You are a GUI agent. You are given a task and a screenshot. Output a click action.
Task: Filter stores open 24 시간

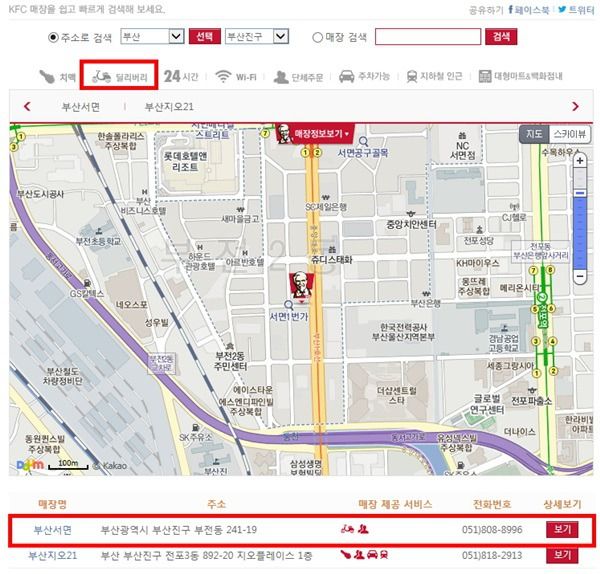click(x=181, y=77)
